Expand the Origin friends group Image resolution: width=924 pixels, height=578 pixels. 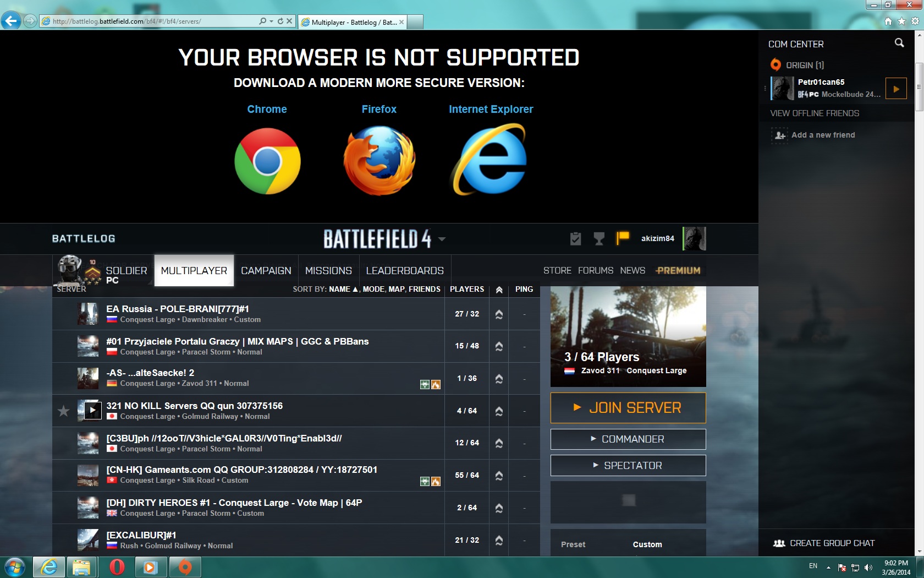coord(804,65)
